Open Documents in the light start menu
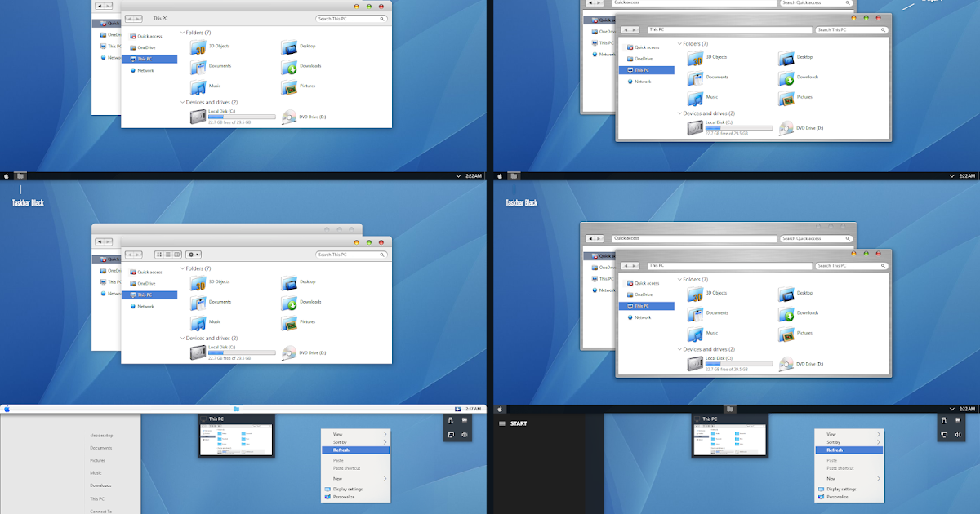980x514 pixels. pos(101,448)
